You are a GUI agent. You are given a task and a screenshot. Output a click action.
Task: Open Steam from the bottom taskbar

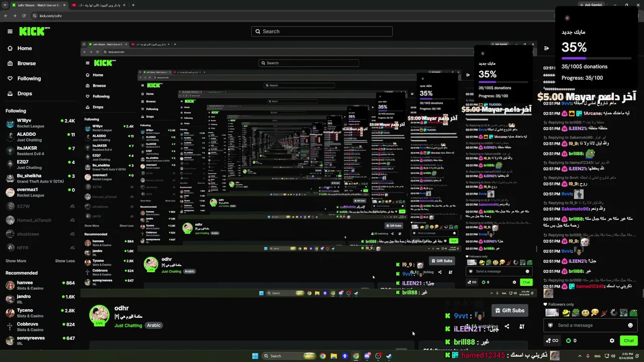(389, 356)
